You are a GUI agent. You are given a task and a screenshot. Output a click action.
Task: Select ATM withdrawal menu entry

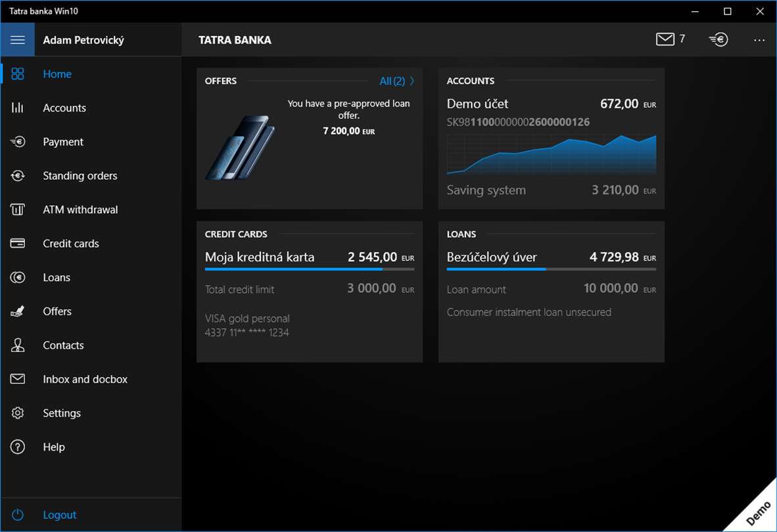[80, 210]
